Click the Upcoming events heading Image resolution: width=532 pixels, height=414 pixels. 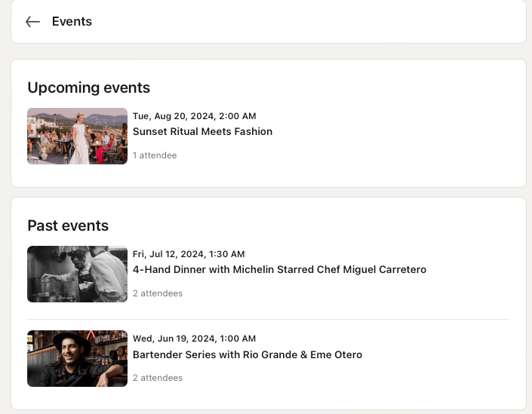[x=88, y=87]
